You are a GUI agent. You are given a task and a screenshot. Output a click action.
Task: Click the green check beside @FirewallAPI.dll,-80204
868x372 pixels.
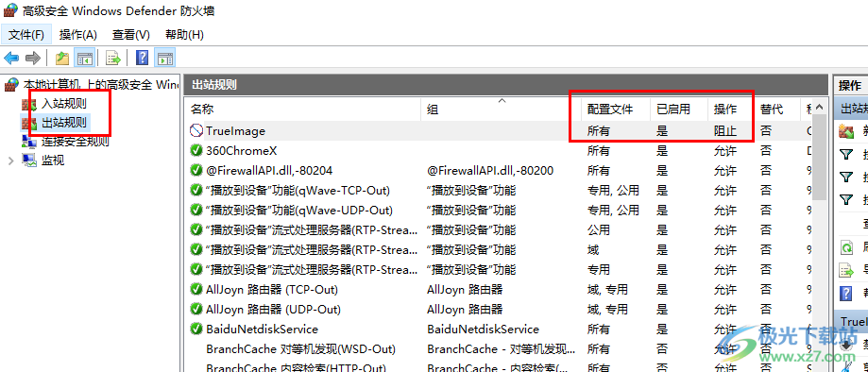pyautogui.click(x=196, y=171)
